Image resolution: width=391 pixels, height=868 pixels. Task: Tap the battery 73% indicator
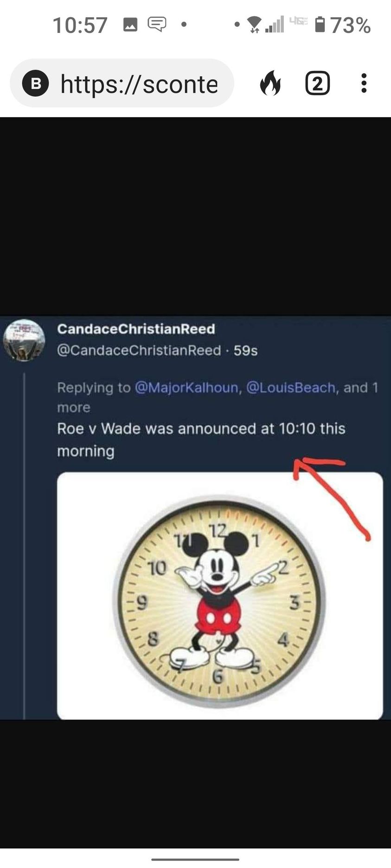click(343, 25)
